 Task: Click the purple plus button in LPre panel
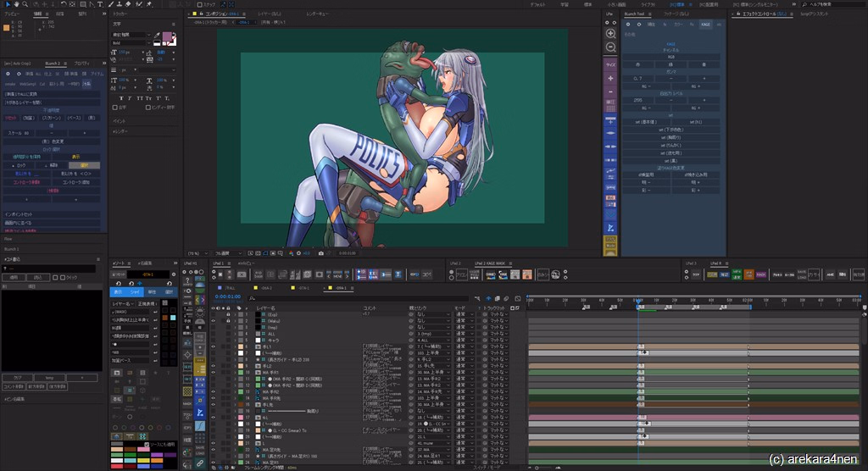point(610,79)
